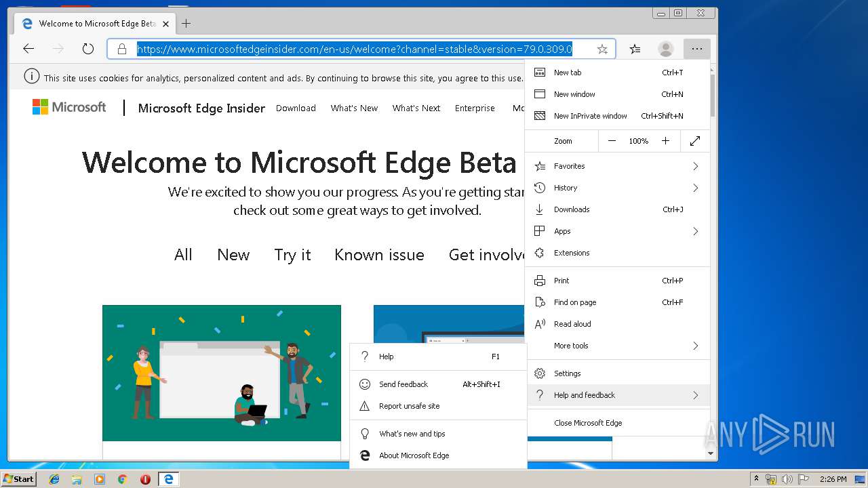This screenshot has height=488, width=868.
Task: Decrease zoom with the minus button
Action: click(x=612, y=141)
